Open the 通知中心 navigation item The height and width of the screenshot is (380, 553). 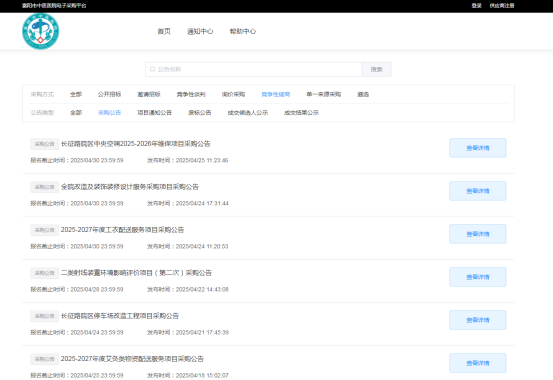pos(200,31)
